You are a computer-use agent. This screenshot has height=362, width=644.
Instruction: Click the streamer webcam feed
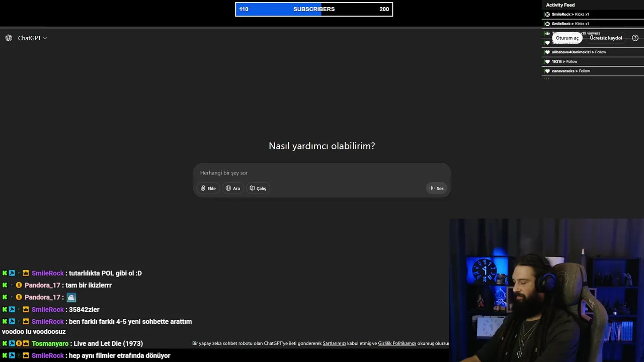(546, 290)
